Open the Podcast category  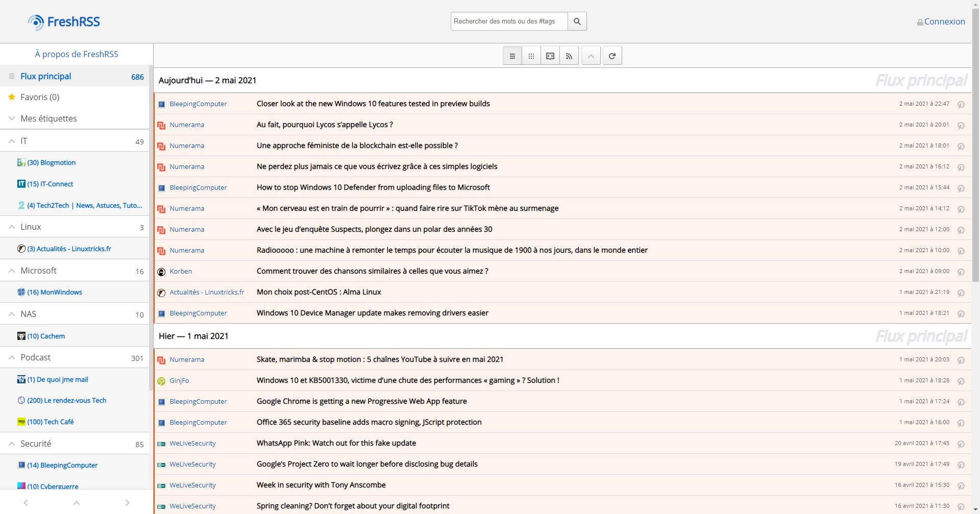point(36,357)
